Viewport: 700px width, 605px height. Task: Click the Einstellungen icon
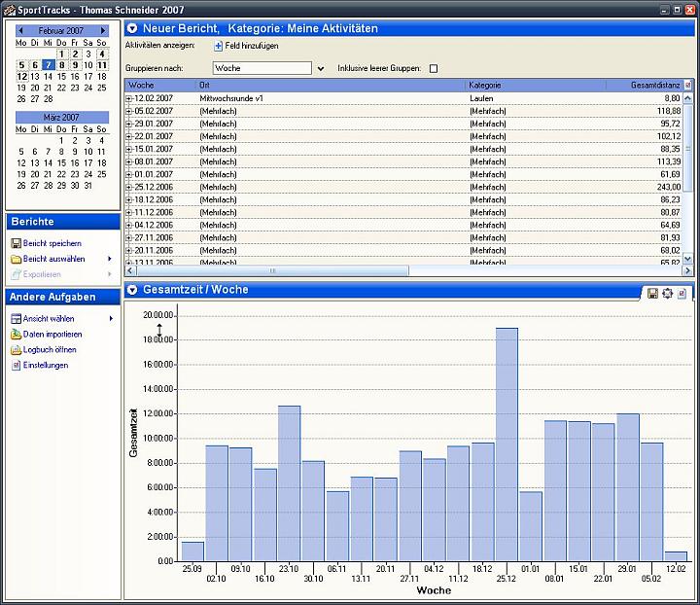(x=17, y=365)
